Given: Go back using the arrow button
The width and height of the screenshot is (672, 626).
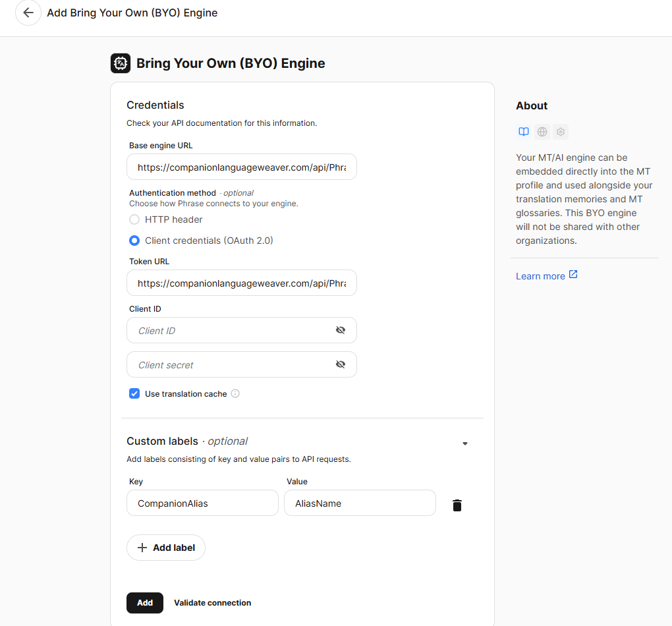Looking at the screenshot, I should pyautogui.click(x=28, y=13).
